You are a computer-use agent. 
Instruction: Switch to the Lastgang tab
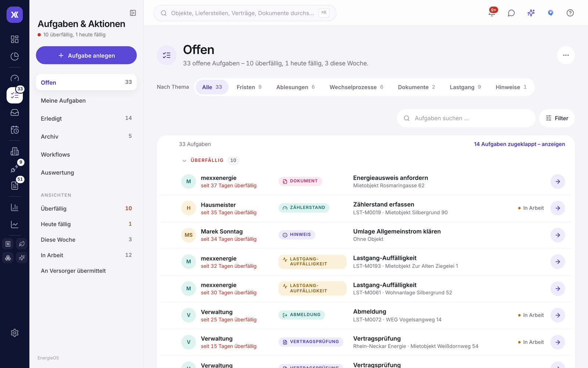pos(465,87)
